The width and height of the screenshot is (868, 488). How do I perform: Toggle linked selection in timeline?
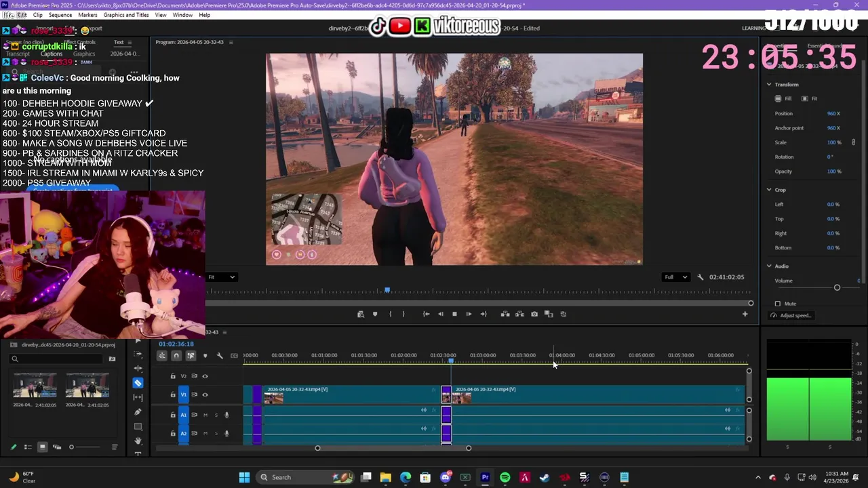pos(191,356)
